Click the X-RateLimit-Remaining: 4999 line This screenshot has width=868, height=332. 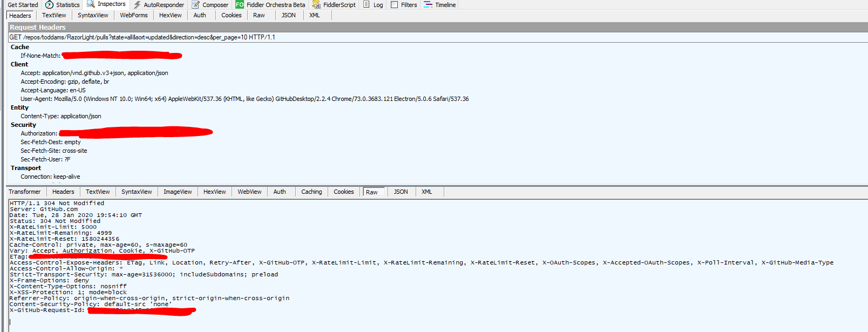(x=61, y=233)
